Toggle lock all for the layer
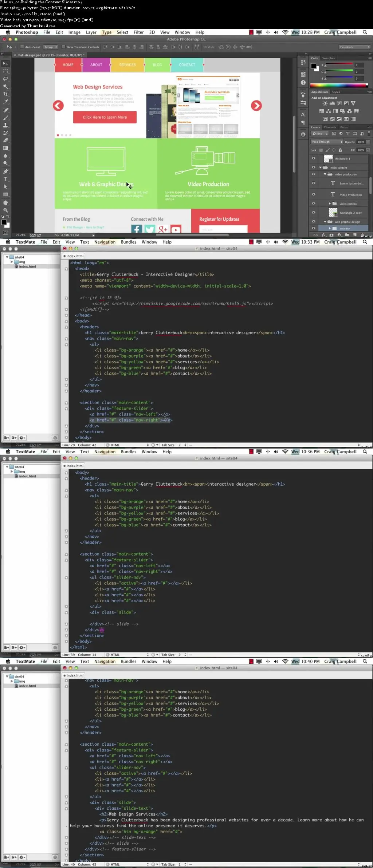The image size is (373, 868). click(340, 150)
